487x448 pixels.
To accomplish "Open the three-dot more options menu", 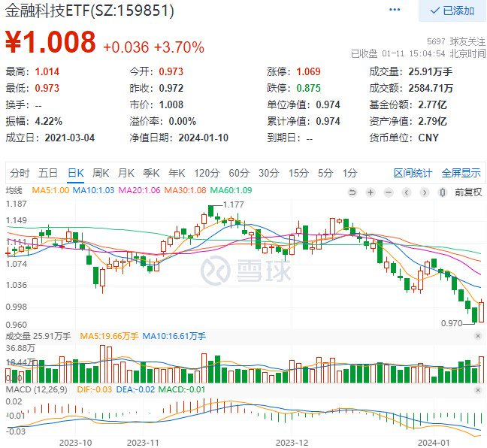I will (x=395, y=10).
